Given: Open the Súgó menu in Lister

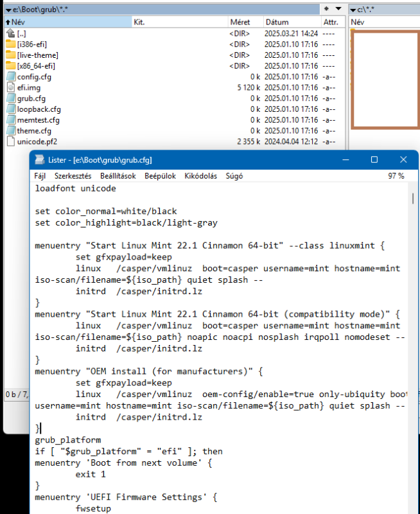Looking at the screenshot, I should point(234,176).
